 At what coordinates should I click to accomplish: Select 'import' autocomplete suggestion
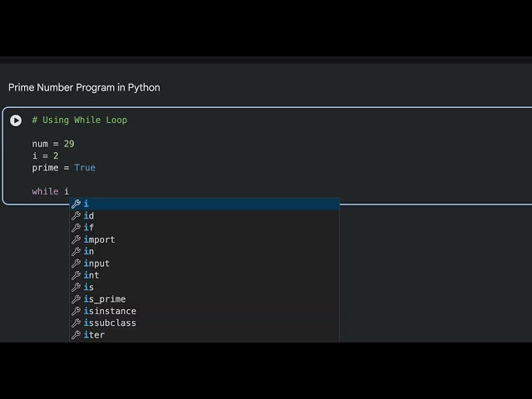pos(204,239)
